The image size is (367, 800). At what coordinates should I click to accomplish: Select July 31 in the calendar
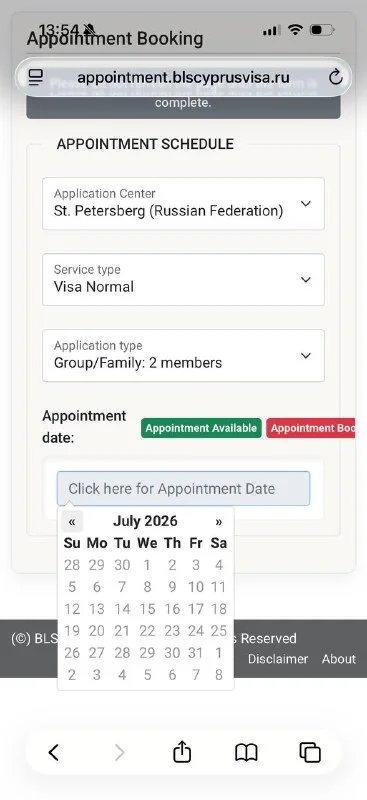(x=196, y=653)
